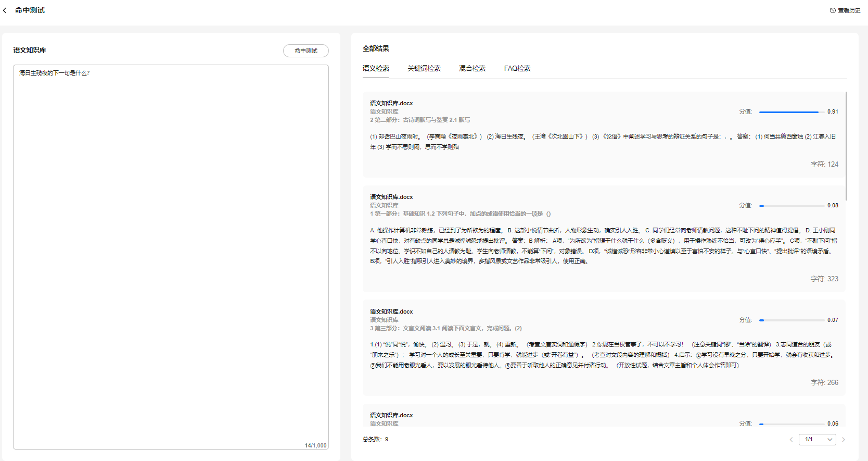
Task: Click the 0.07 score bar
Action: 791,320
